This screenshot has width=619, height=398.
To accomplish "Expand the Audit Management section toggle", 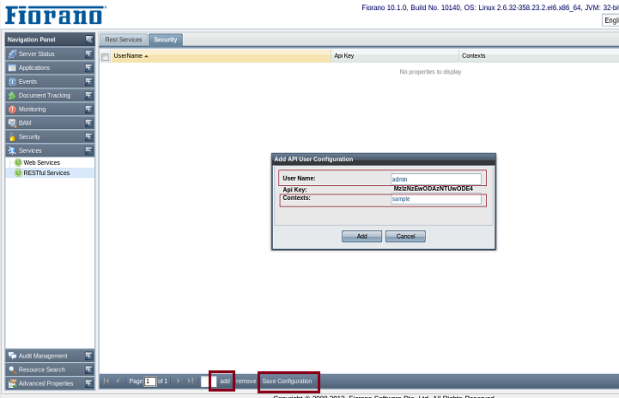I will coord(89,355).
